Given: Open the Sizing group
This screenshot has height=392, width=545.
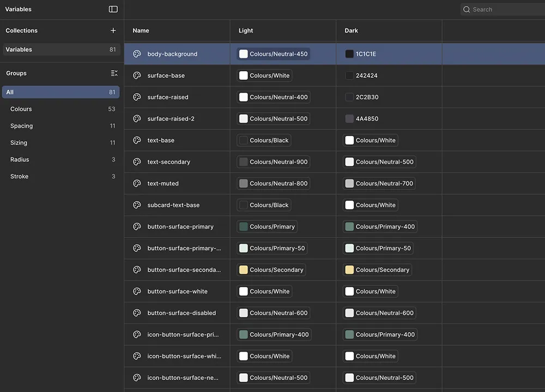Looking at the screenshot, I should pos(61,143).
